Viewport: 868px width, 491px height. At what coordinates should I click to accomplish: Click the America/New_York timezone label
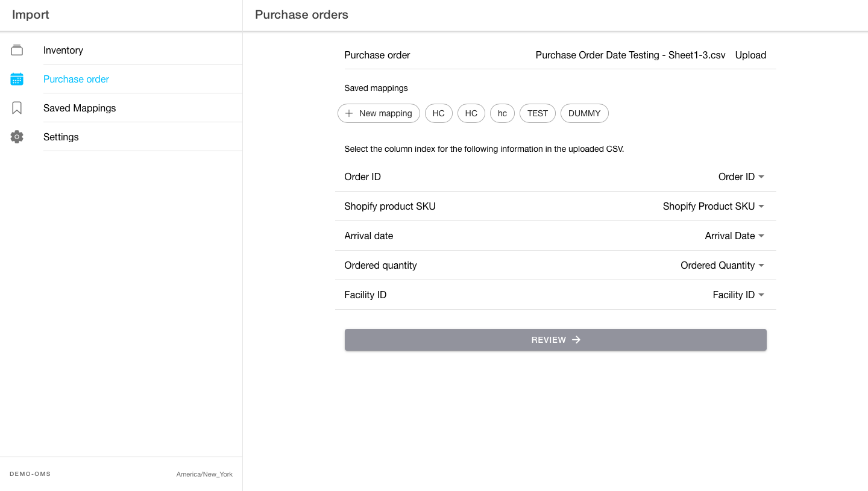click(x=204, y=474)
